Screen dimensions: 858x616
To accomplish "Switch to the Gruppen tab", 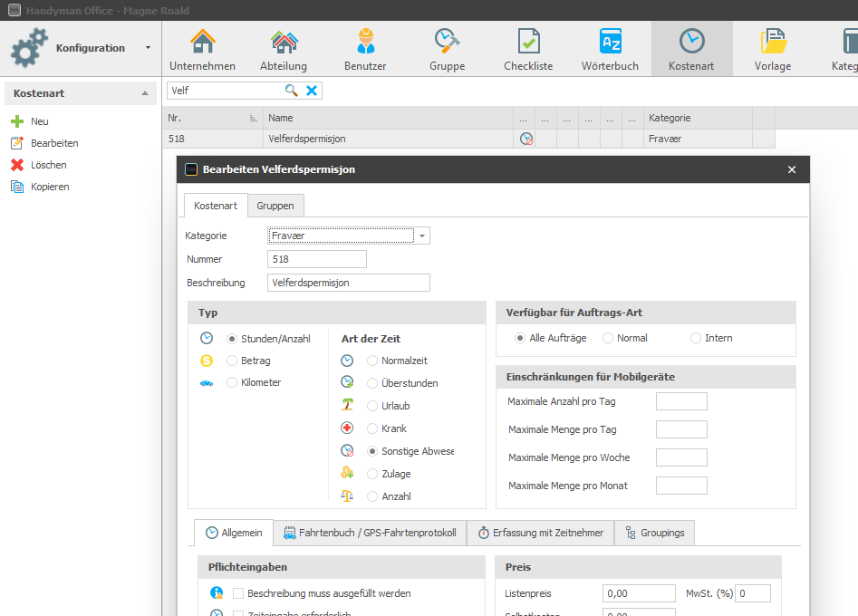I will (x=275, y=206).
